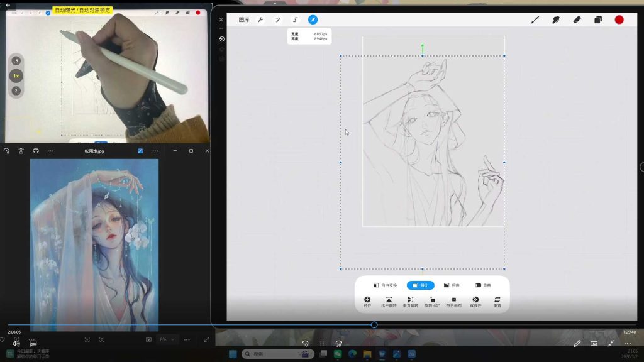Viewport: 644px width, 362px height.
Task: Select the .5 camera zoom option
Action: pos(16,61)
